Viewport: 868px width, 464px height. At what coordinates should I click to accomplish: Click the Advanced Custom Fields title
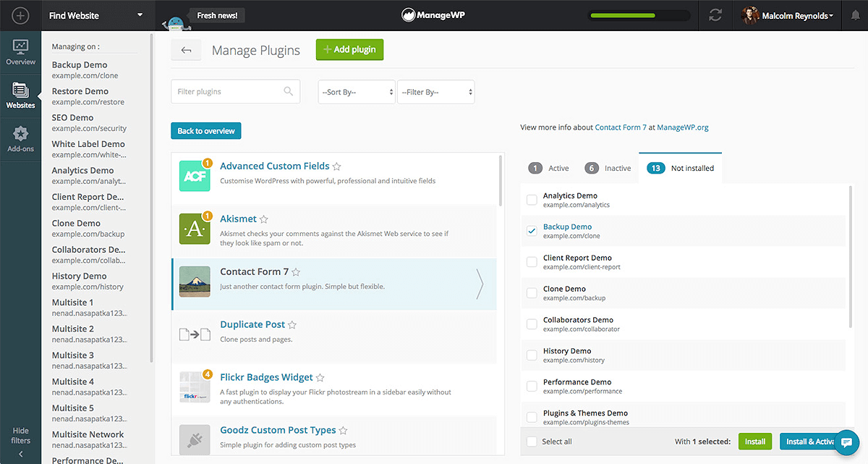[x=275, y=166]
